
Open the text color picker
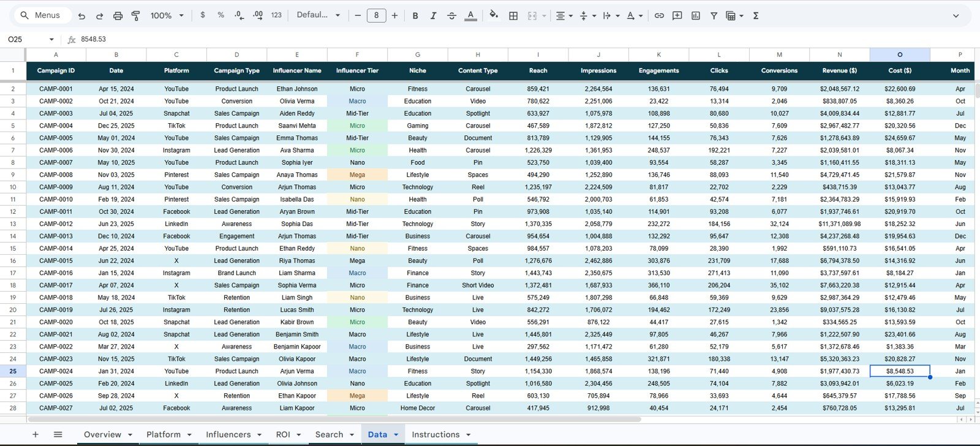(470, 16)
